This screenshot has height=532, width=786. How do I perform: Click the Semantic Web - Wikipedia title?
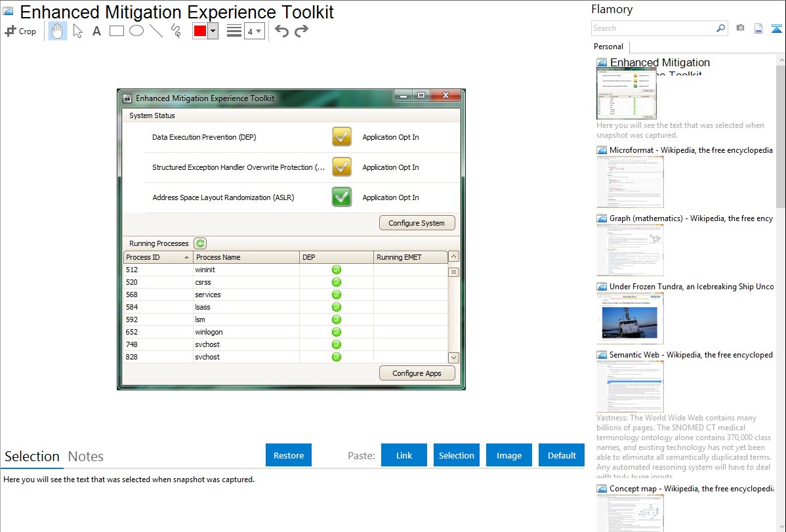[x=691, y=354]
